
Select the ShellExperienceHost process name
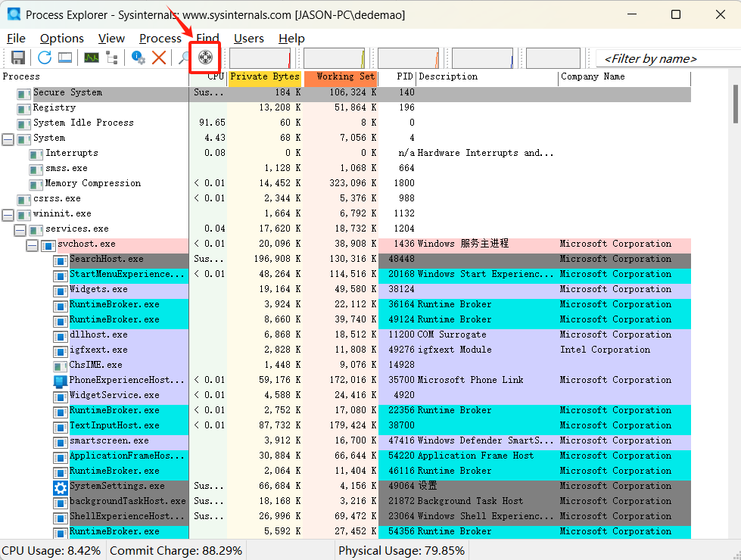[x=126, y=516]
